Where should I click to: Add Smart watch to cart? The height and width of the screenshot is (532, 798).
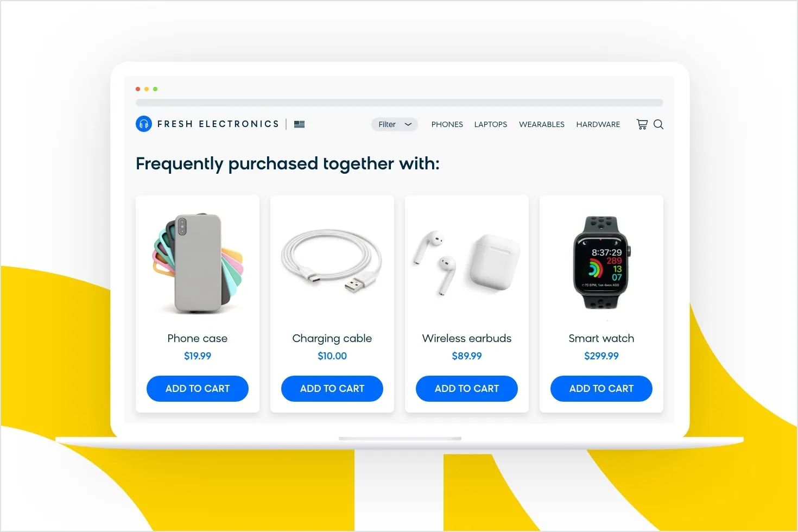coord(601,389)
